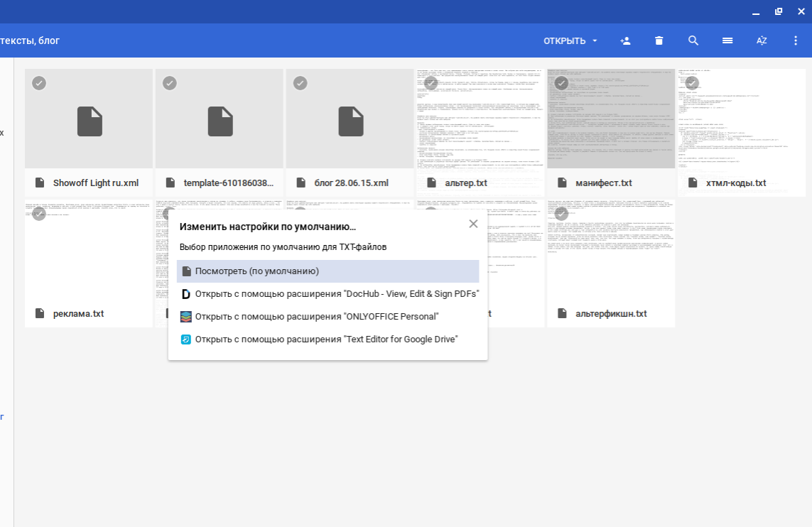Click file name альтерфикшн.txt
Image resolution: width=812 pixels, height=527 pixels.
(611, 314)
